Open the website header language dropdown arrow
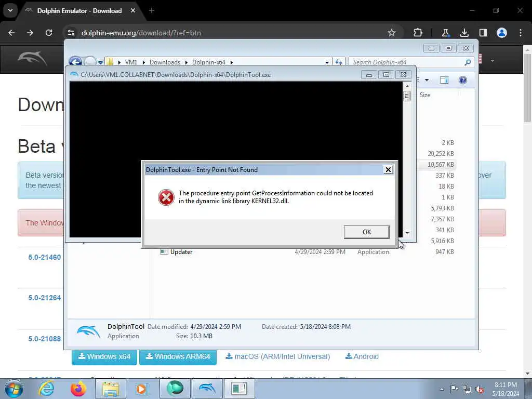Viewport: 532px width, 399px height. point(493,61)
